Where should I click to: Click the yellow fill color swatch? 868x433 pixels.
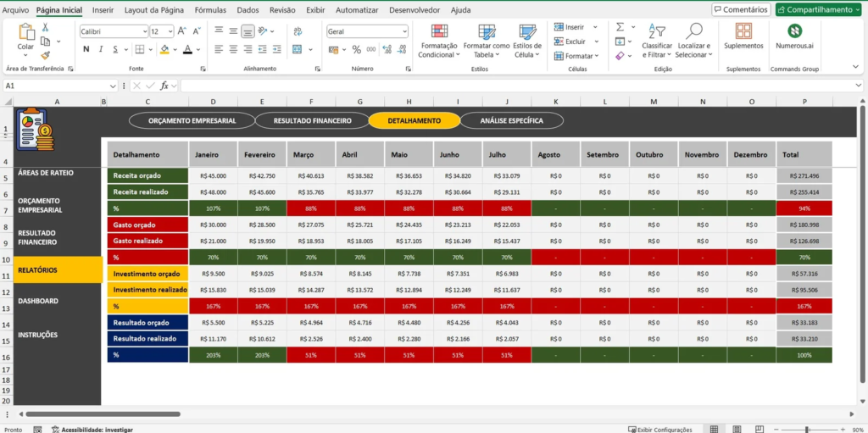(165, 50)
